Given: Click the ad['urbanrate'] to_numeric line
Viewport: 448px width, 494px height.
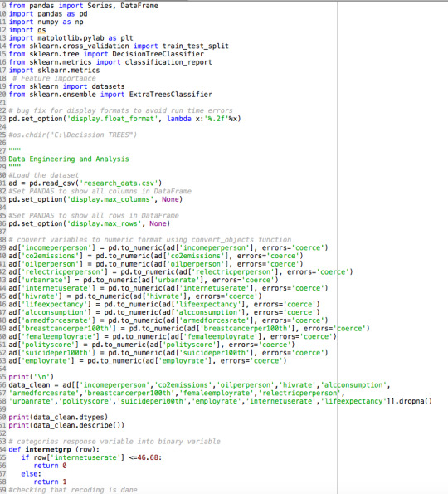Looking at the screenshot, I should click(144, 280).
